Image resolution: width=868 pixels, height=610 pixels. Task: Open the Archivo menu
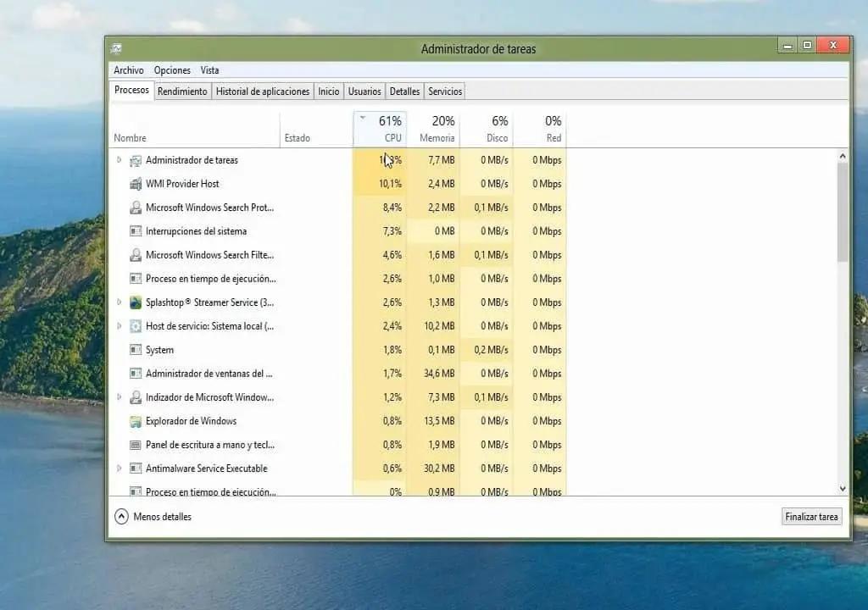[129, 70]
